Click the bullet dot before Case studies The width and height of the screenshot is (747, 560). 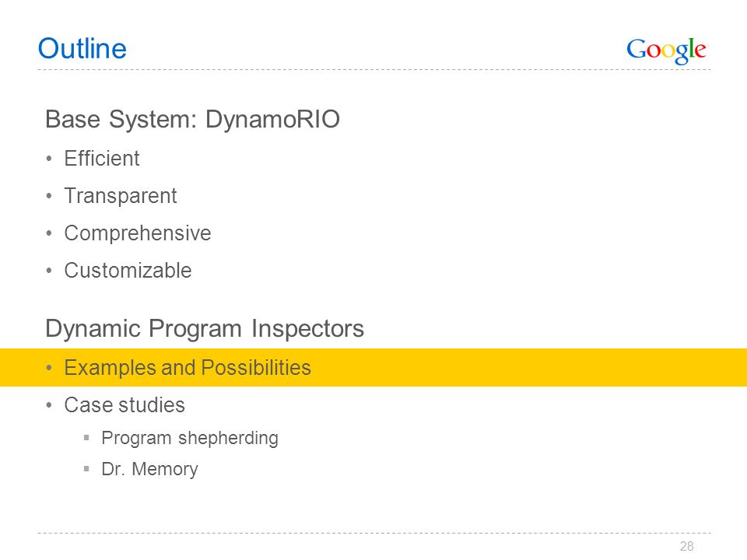[x=49, y=405]
